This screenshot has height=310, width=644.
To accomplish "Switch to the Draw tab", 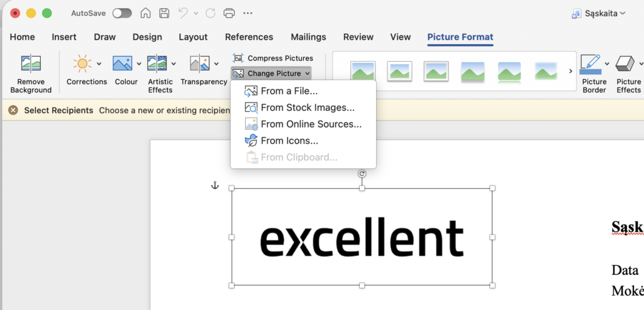I will (x=105, y=37).
